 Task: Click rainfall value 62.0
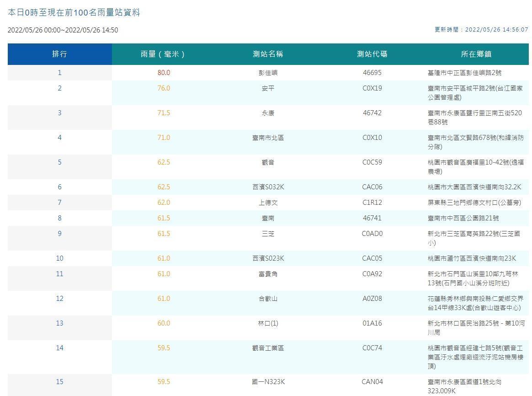click(164, 203)
